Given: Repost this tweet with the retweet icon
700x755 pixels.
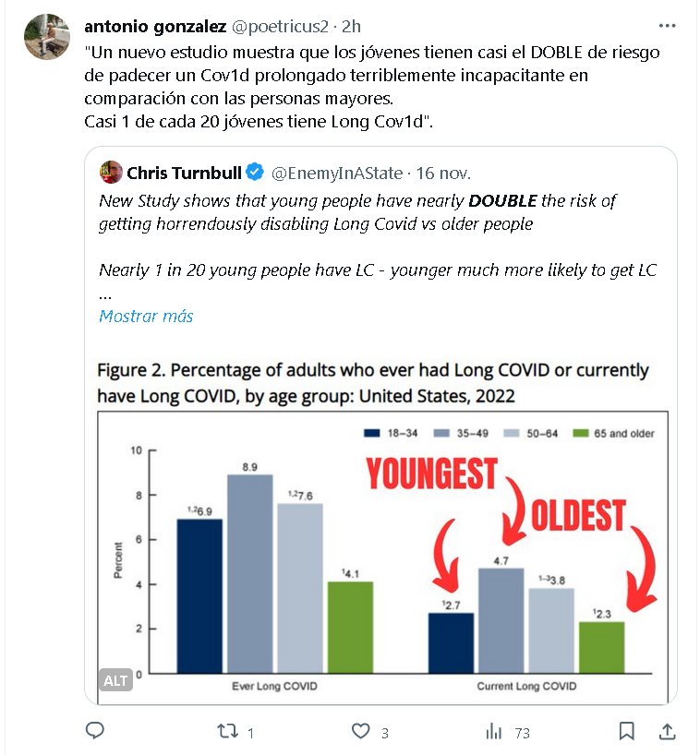Looking at the screenshot, I should pyautogui.click(x=228, y=732).
